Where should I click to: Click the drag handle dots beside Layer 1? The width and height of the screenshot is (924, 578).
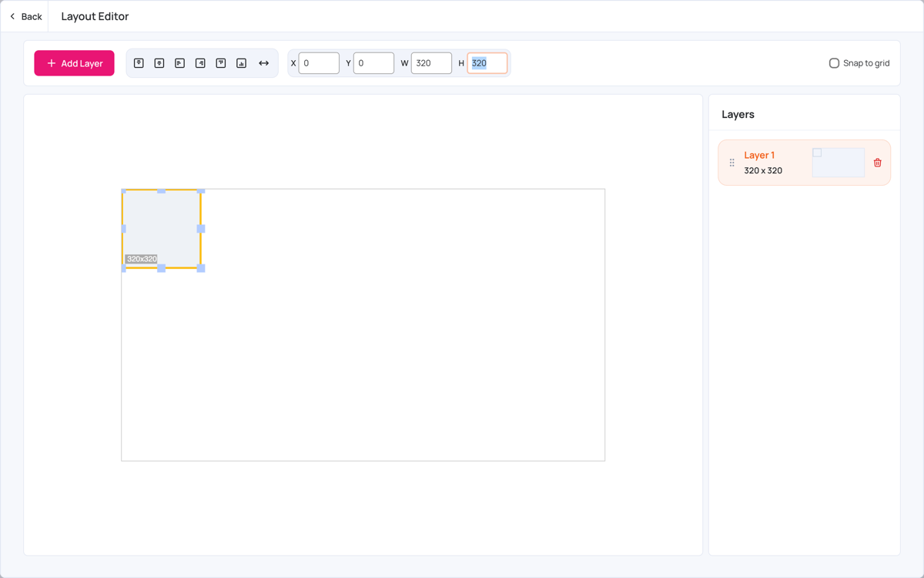tap(731, 163)
